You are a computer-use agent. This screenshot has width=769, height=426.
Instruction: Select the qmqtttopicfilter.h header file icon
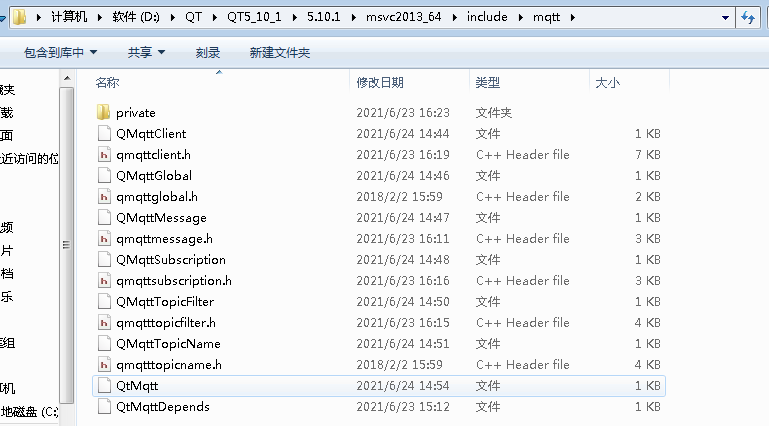(104, 323)
